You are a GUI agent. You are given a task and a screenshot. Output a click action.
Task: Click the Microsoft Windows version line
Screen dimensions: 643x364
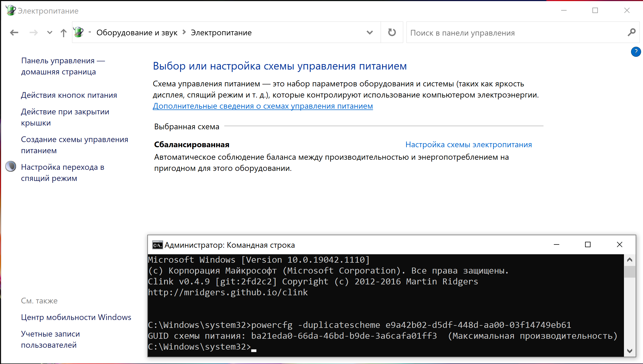(259, 260)
